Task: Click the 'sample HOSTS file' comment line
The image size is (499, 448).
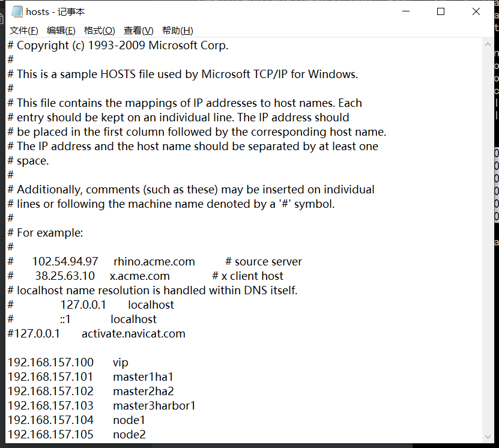Action: tap(183, 74)
